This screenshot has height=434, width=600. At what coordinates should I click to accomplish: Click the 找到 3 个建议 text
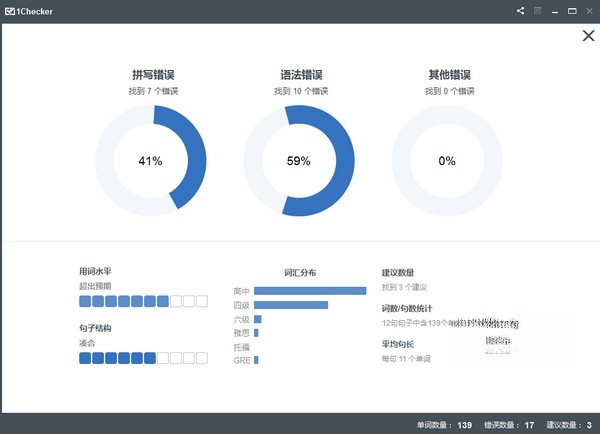pyautogui.click(x=404, y=287)
